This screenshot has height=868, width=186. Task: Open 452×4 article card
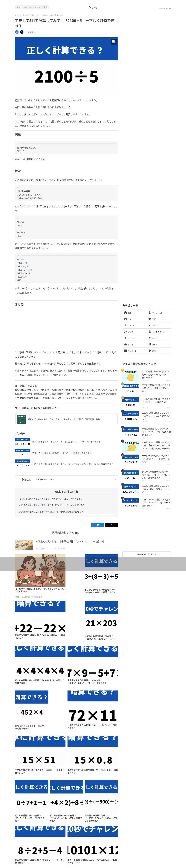31,710
